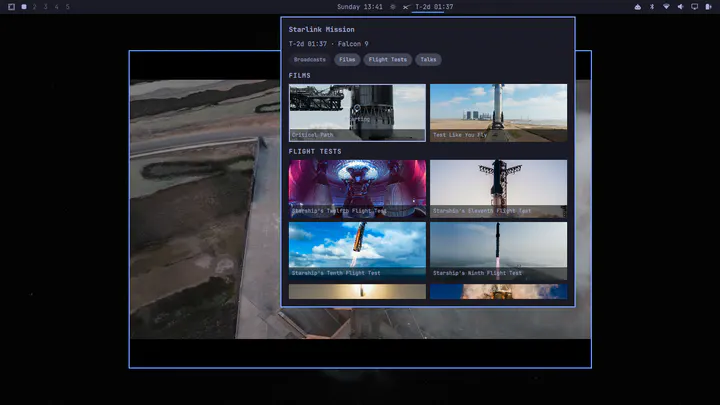Play Starship's Eleventh Flight Test video
Screen dimensions: 720x405
pos(498,188)
